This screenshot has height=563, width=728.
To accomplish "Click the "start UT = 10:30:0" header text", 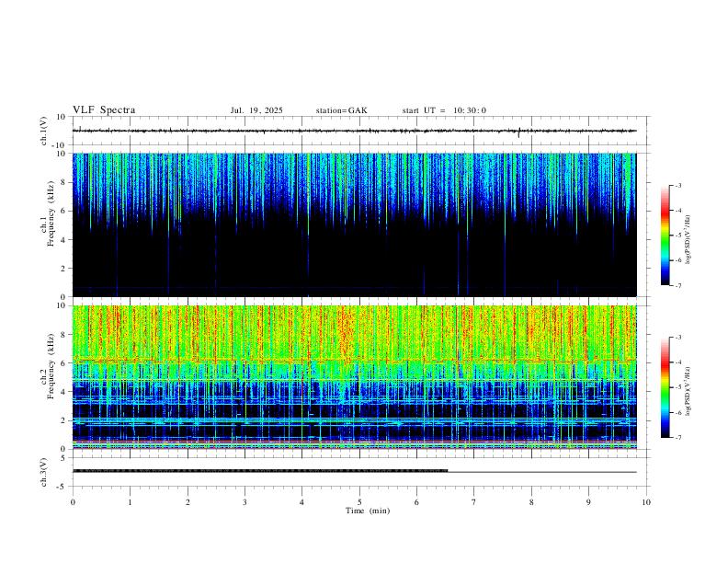I will tap(444, 110).
